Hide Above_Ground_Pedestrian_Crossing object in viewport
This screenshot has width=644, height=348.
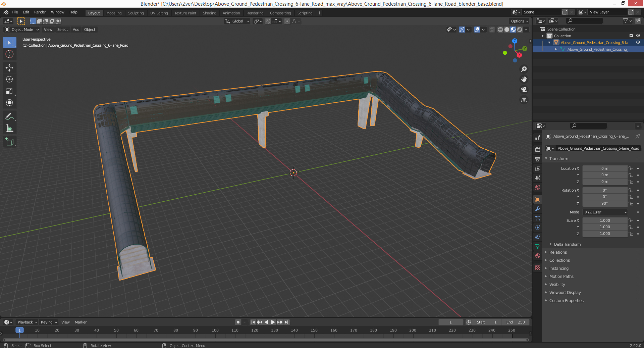point(638,42)
